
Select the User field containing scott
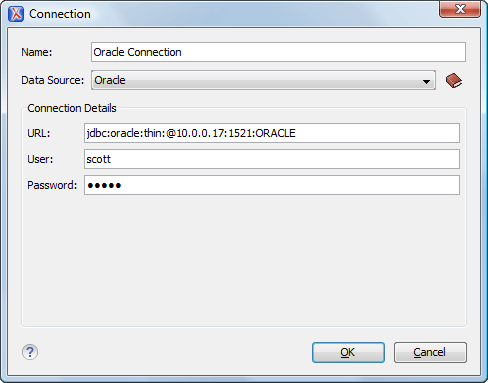tap(272, 159)
